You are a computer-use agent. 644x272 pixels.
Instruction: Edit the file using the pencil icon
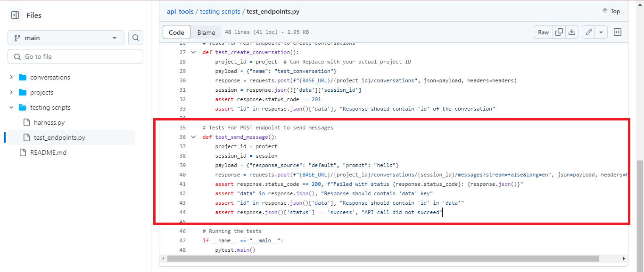(x=588, y=32)
